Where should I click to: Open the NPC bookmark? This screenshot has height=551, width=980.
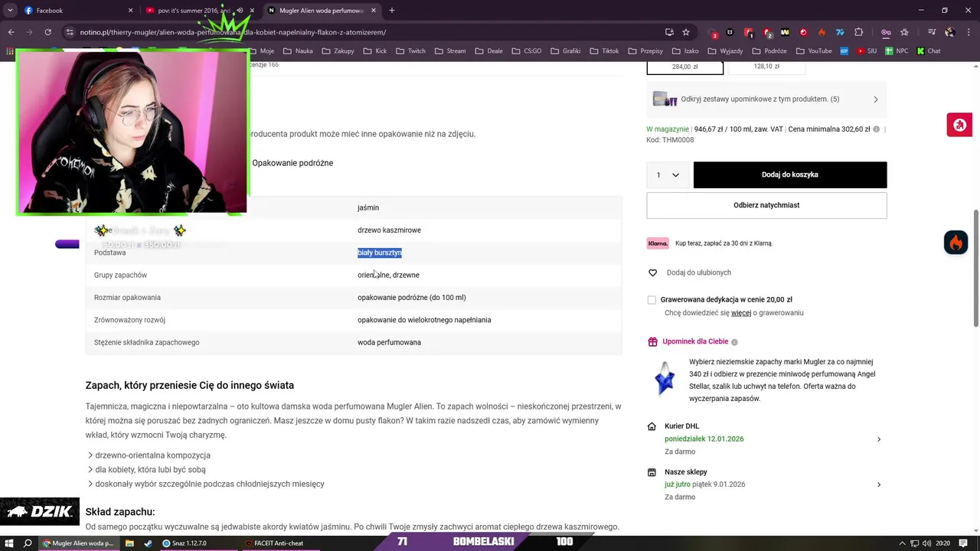point(897,51)
